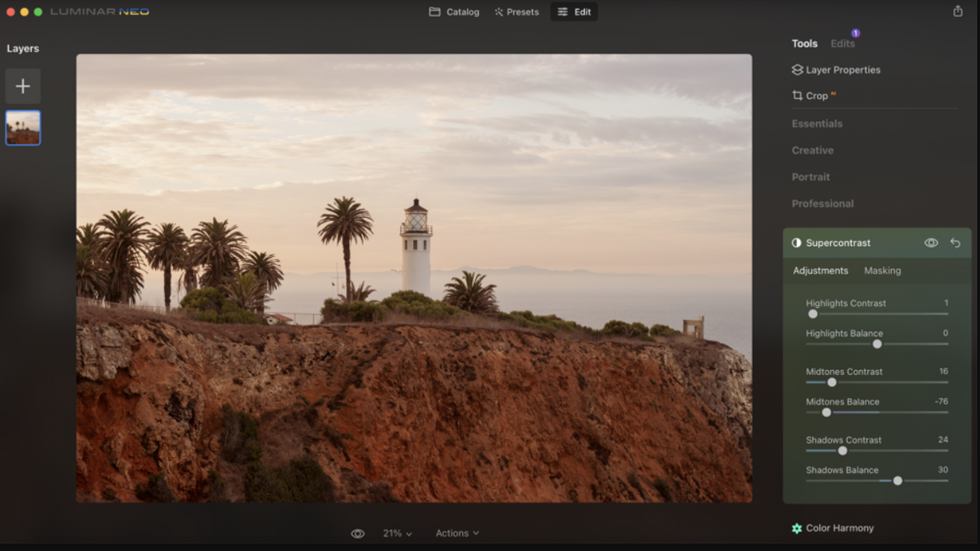Open the 21% zoom level dropdown
The image size is (980, 551).
click(x=397, y=533)
